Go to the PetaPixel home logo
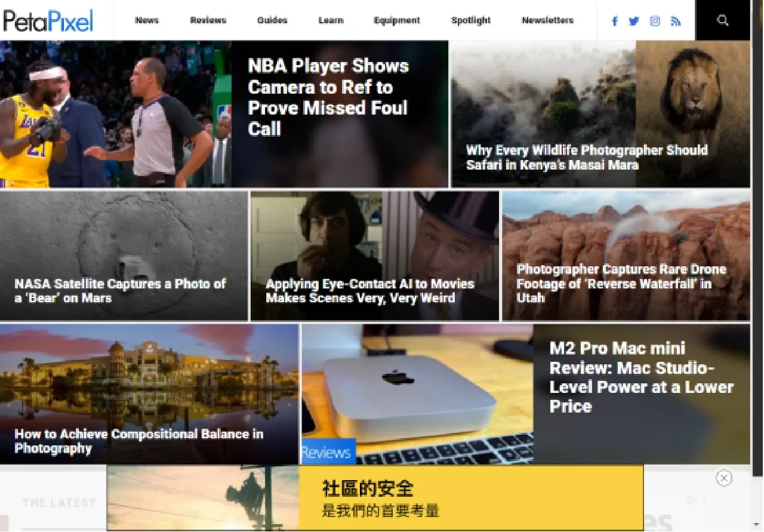This screenshot has height=532, width=764. tap(48, 20)
